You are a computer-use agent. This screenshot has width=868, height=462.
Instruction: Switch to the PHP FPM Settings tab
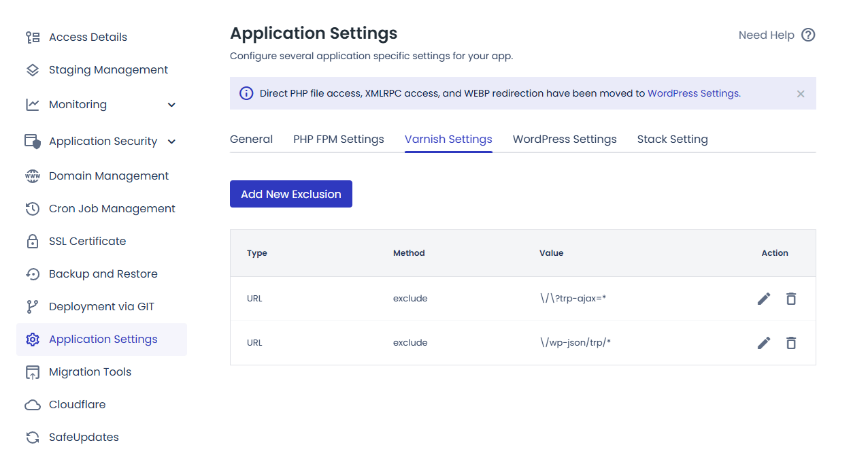tap(338, 139)
